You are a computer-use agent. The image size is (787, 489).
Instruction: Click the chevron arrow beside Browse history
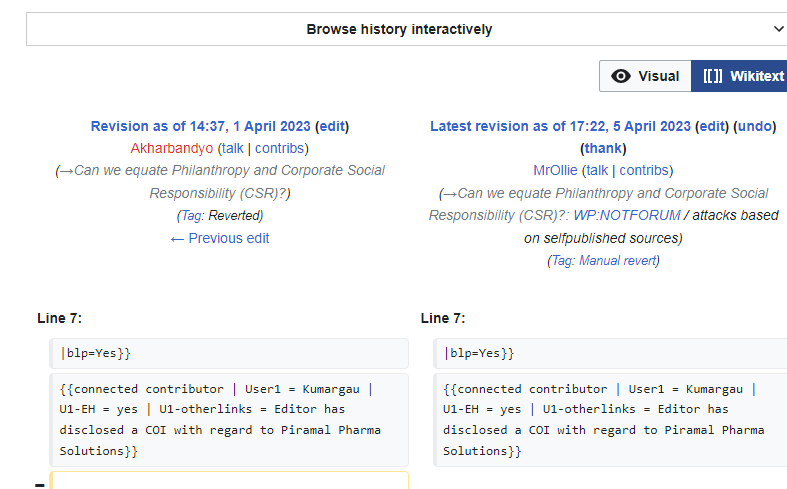coord(779,29)
